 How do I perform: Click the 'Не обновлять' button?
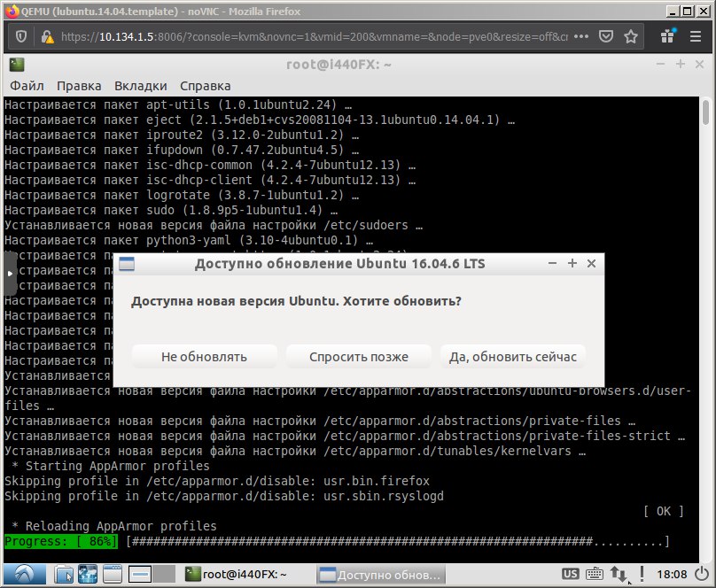[204, 357]
